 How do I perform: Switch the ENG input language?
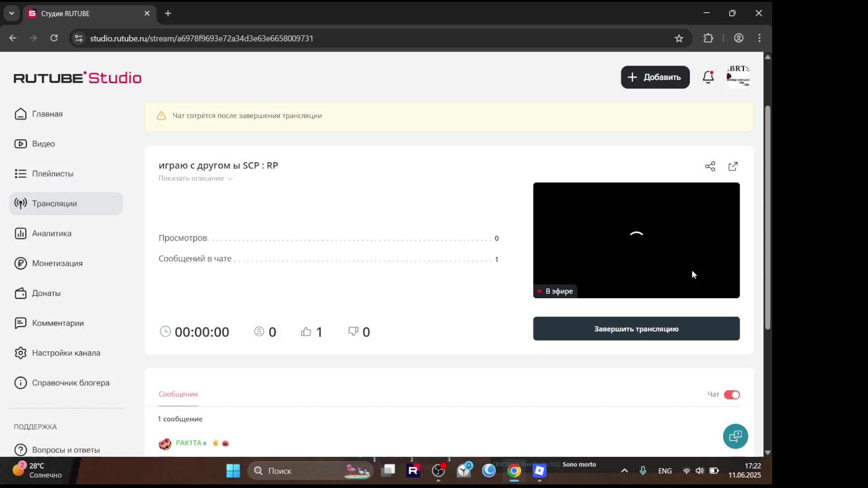665,471
